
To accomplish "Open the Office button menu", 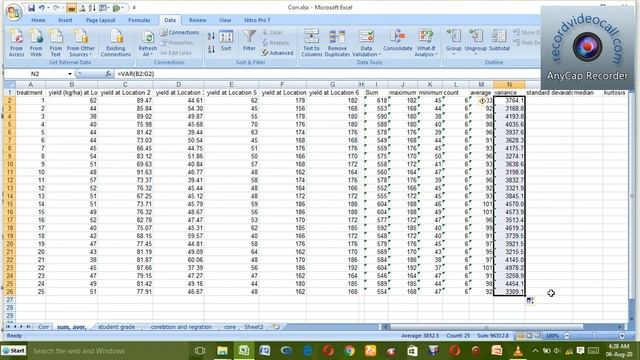I will tap(13, 12).
